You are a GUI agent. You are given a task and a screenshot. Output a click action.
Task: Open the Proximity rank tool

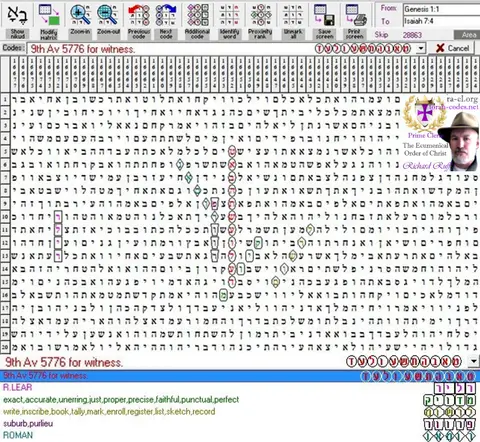coord(260,21)
